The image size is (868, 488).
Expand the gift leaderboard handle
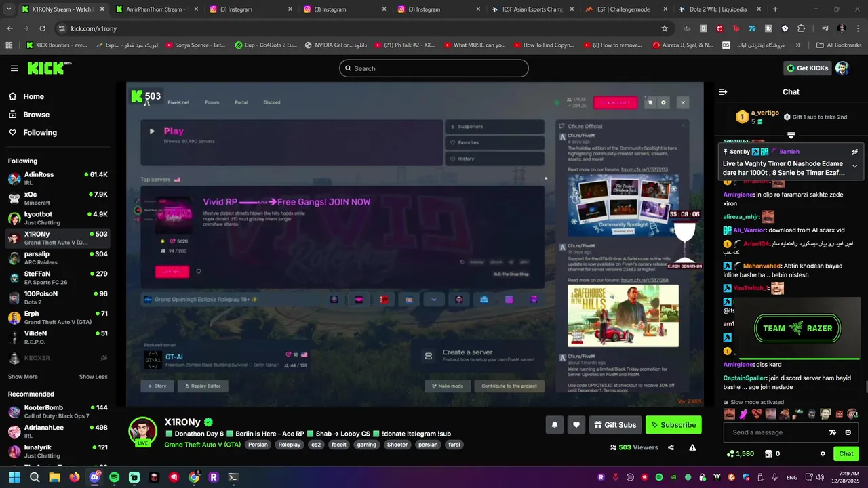point(791,136)
